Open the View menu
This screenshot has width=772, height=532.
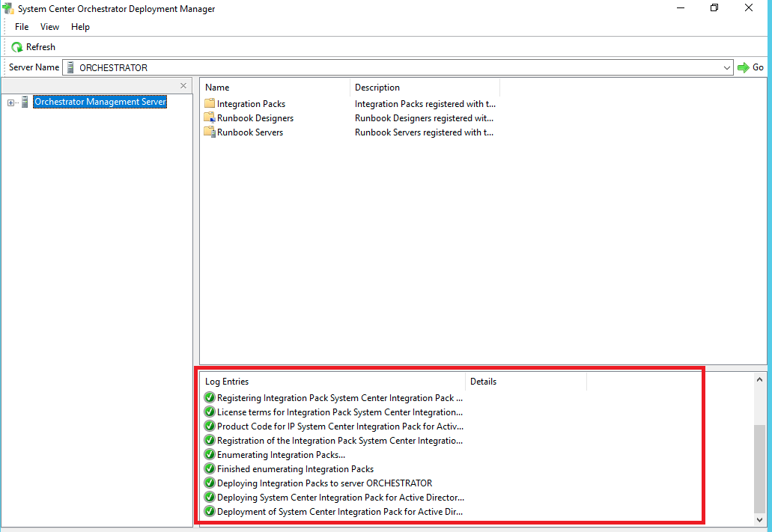[50, 27]
